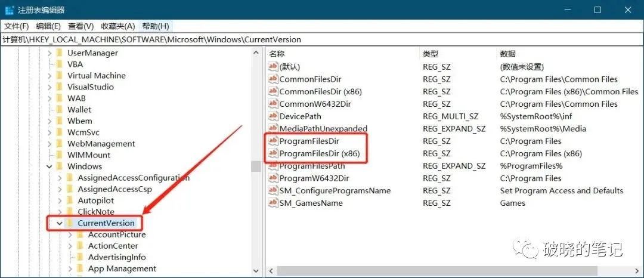
Task: Click the SM_GamesName value icon
Action: click(x=273, y=203)
